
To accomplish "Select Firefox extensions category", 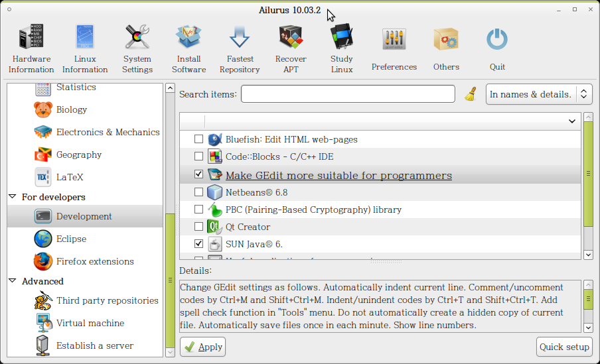I will pos(85,261).
